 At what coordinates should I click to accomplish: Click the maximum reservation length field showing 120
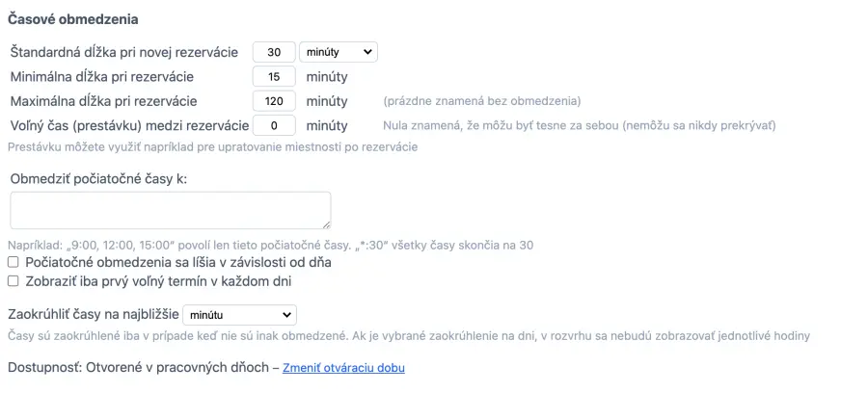(x=274, y=100)
